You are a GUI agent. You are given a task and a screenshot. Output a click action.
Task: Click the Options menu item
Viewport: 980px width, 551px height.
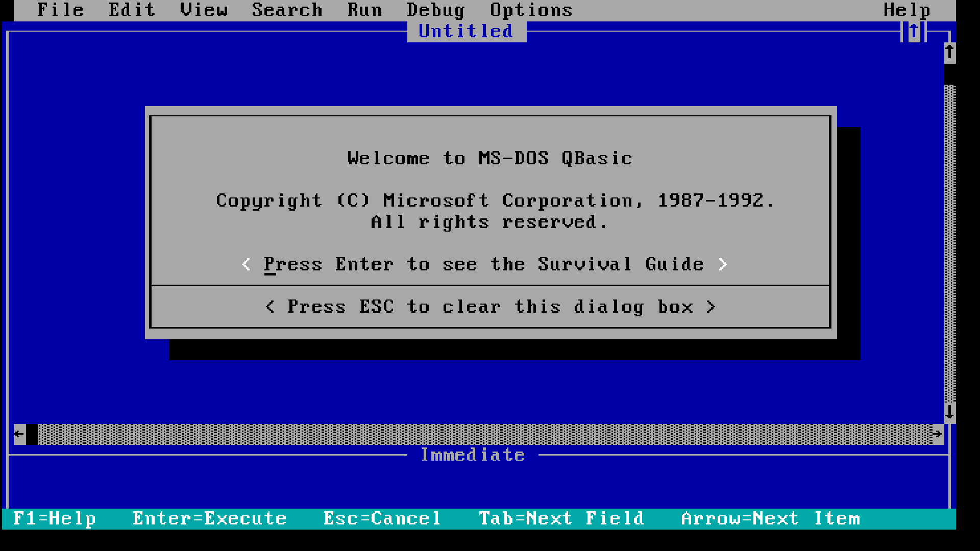(531, 9)
